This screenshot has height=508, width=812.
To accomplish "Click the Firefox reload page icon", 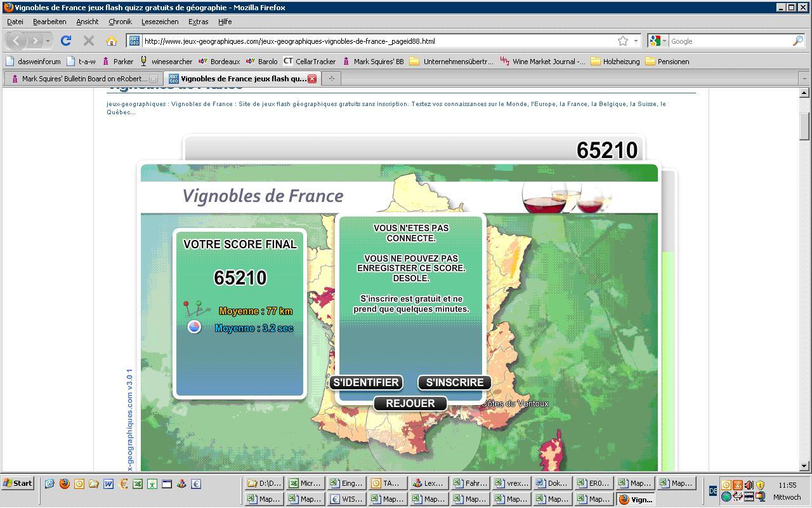I will 65,41.
